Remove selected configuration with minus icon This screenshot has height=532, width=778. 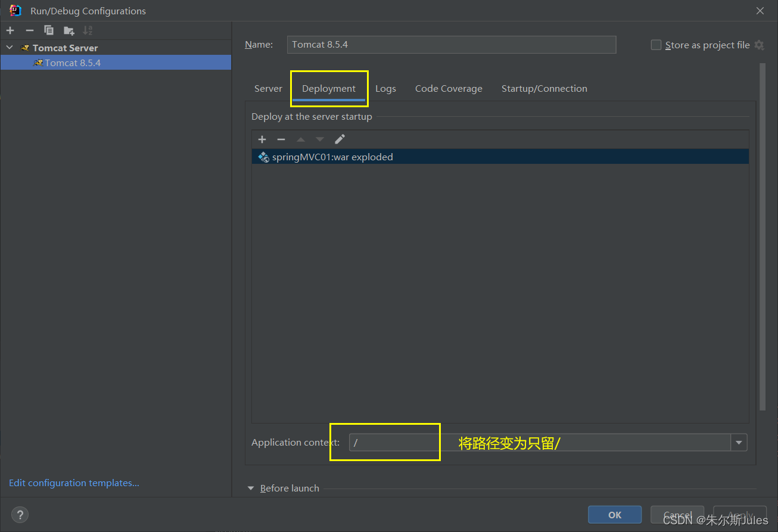click(30, 30)
